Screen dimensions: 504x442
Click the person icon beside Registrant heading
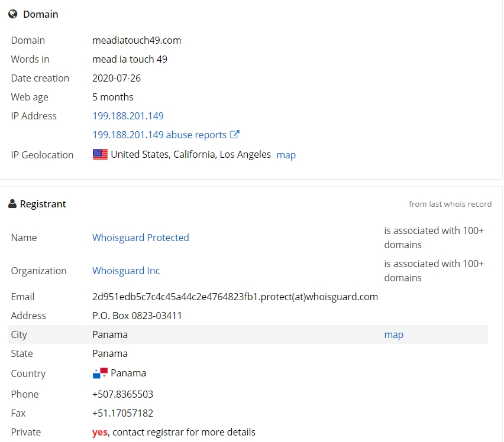pos(12,204)
